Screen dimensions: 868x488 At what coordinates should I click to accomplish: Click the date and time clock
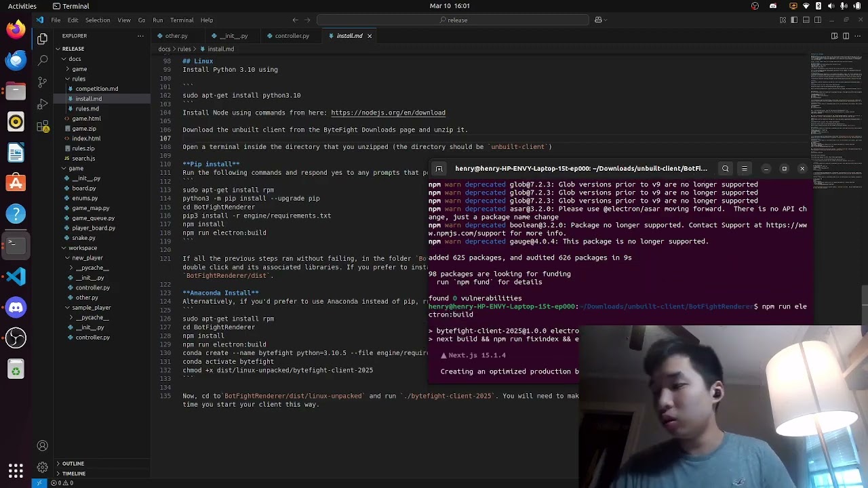[x=450, y=6]
